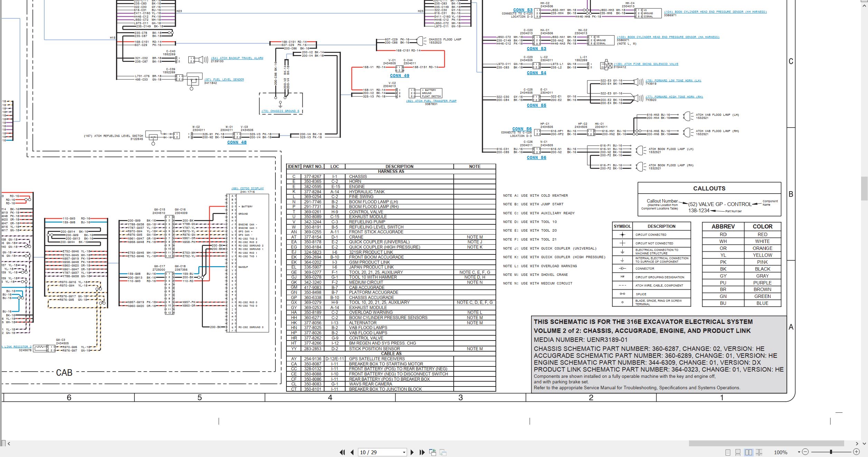Open the CONN 48 link
The width and height of the screenshot is (868, 457).
point(237,142)
